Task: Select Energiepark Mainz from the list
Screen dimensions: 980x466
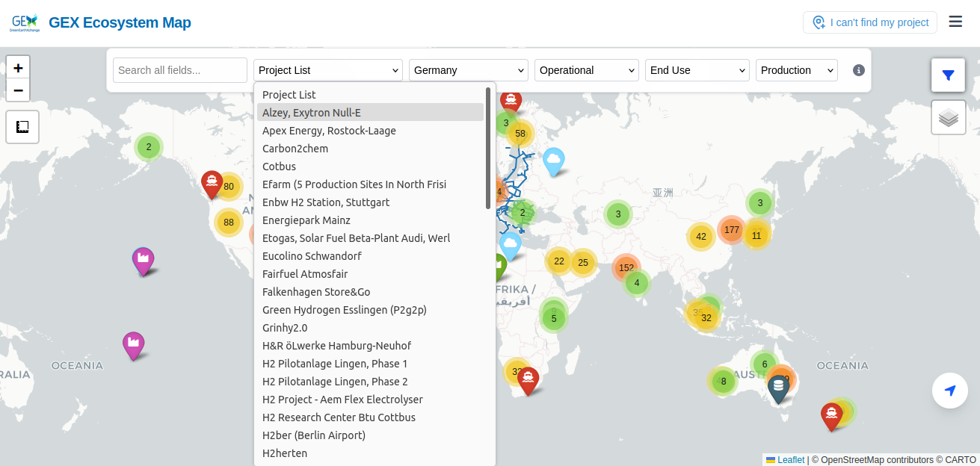Action: [x=306, y=220]
